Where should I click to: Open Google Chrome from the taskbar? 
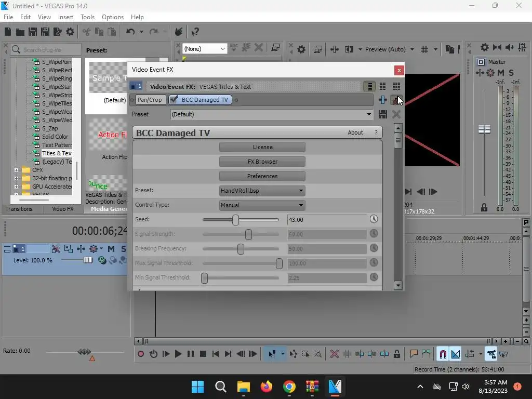pyautogui.click(x=289, y=387)
